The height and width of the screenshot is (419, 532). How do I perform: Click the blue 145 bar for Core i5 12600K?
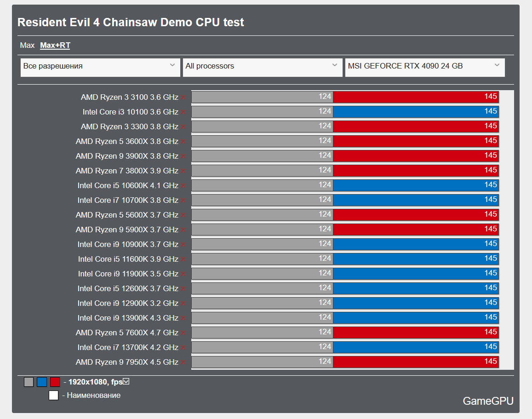tap(416, 288)
